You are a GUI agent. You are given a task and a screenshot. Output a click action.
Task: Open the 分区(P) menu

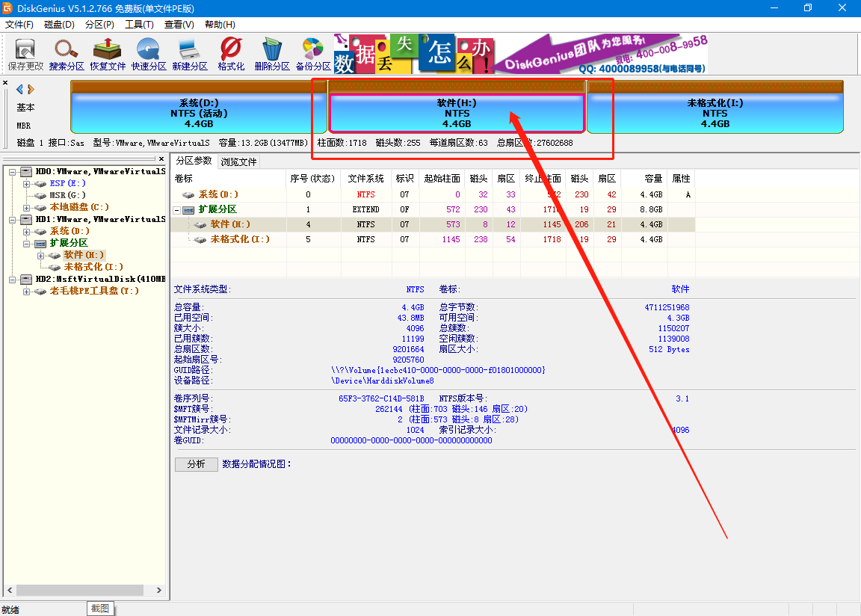99,25
